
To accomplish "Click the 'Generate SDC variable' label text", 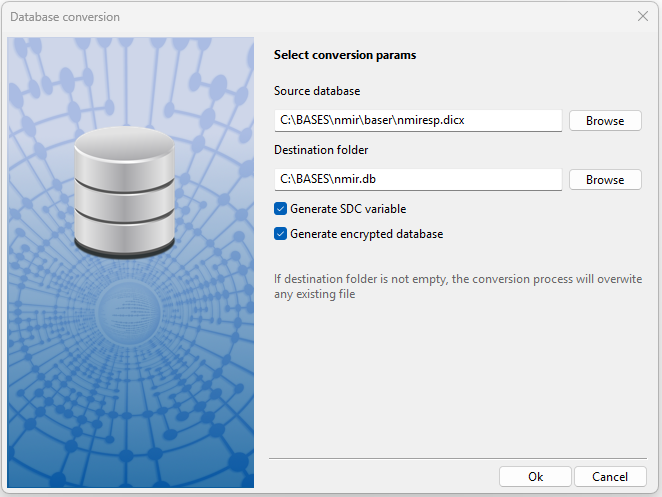I will (348, 209).
